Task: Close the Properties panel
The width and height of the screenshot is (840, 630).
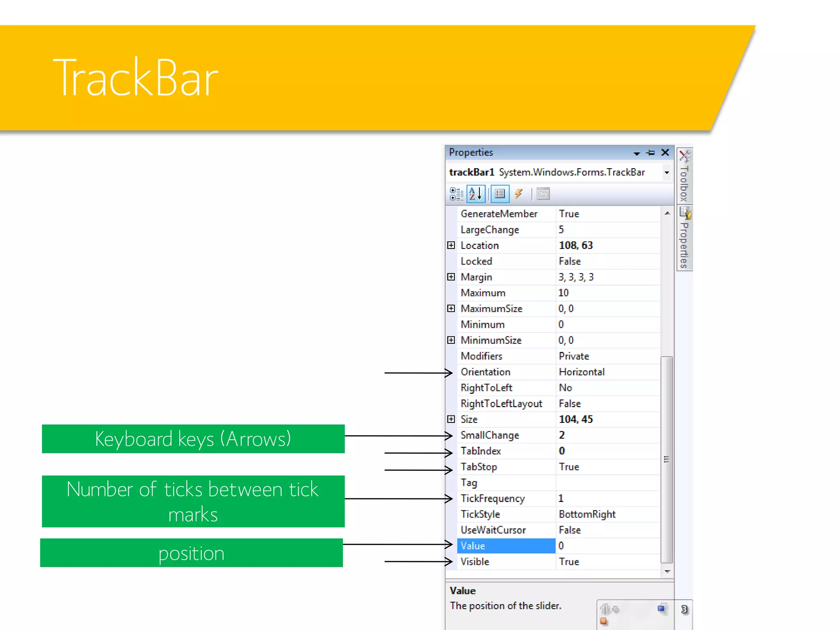Action: [x=665, y=153]
